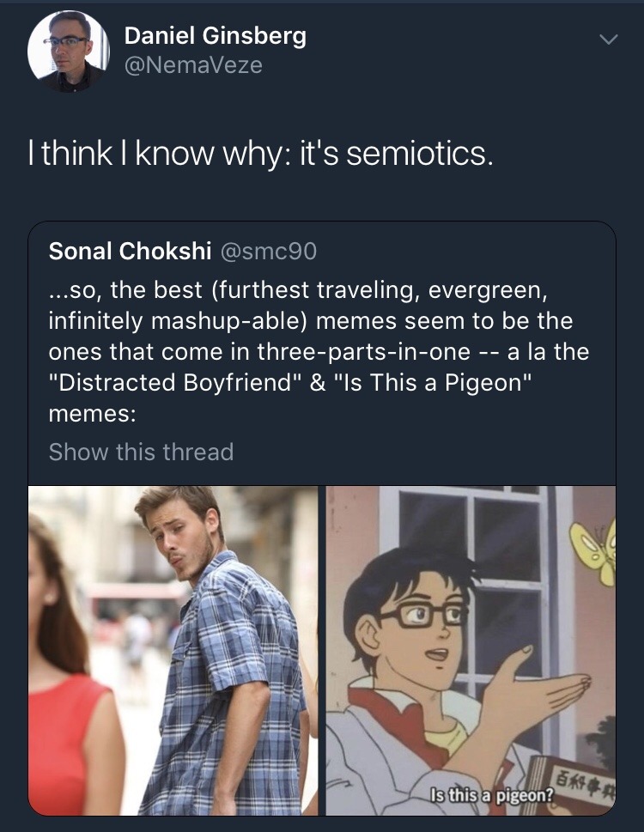Open the Distracted Boyfriend image
Screen dimensions: 644x832
click(173, 651)
